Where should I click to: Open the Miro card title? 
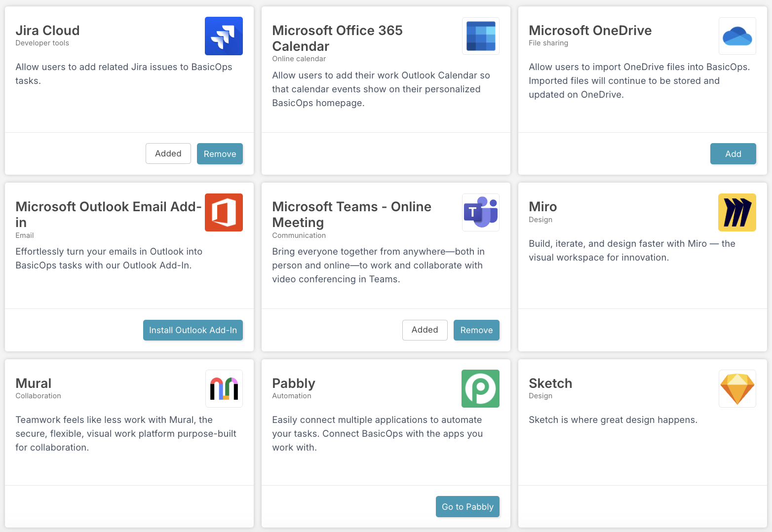click(542, 207)
